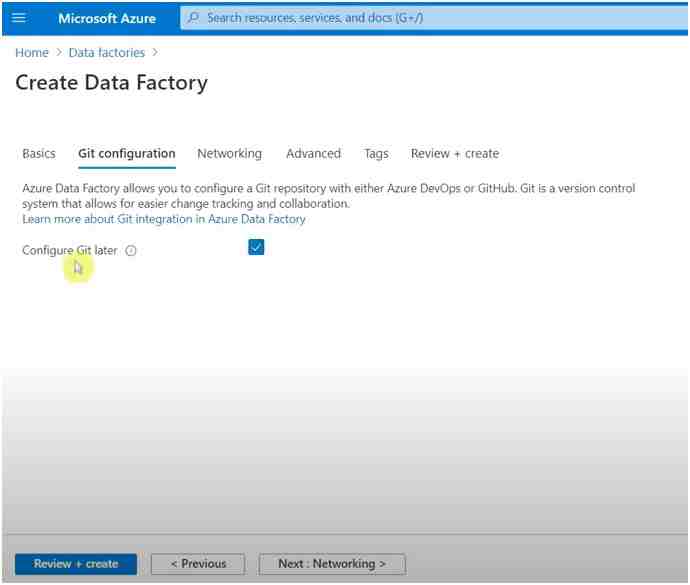This screenshot has width=690, height=585.
Task: Click Next : Networking button
Action: click(332, 564)
